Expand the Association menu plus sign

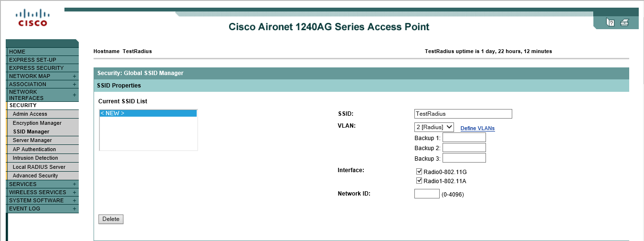[x=74, y=84]
